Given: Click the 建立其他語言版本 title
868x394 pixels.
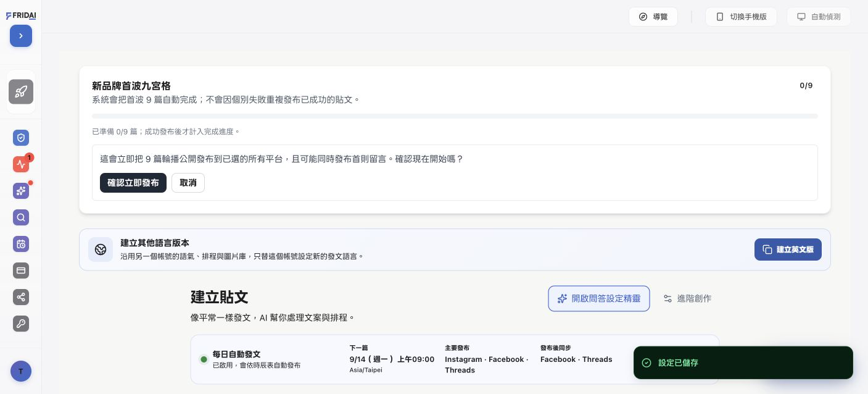Looking at the screenshot, I should [155, 243].
